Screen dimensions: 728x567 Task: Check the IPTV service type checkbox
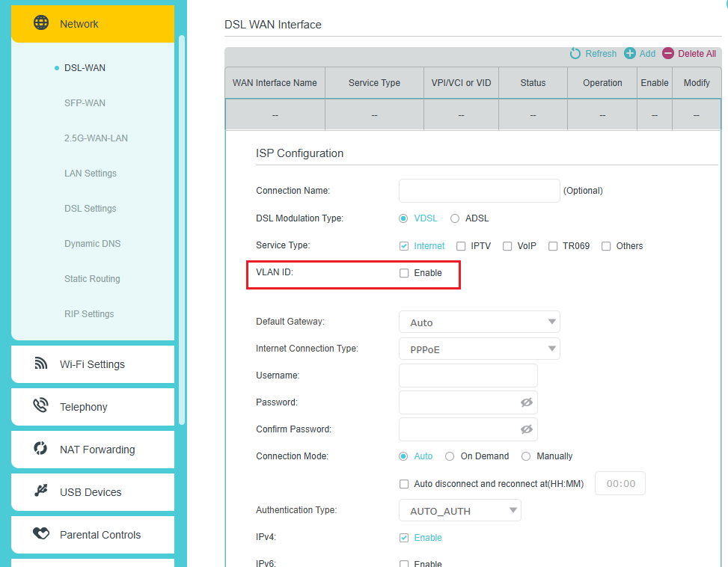[x=459, y=245]
